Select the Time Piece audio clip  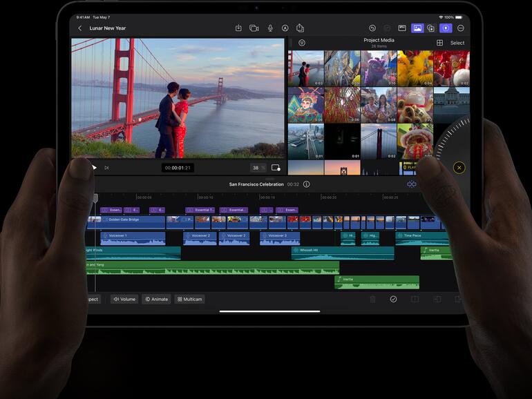pyautogui.click(x=424, y=238)
